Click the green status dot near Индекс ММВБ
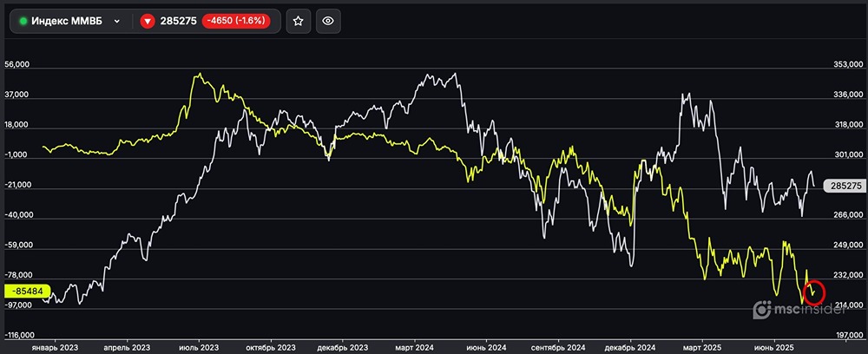The image size is (868, 354). pyautogui.click(x=23, y=21)
